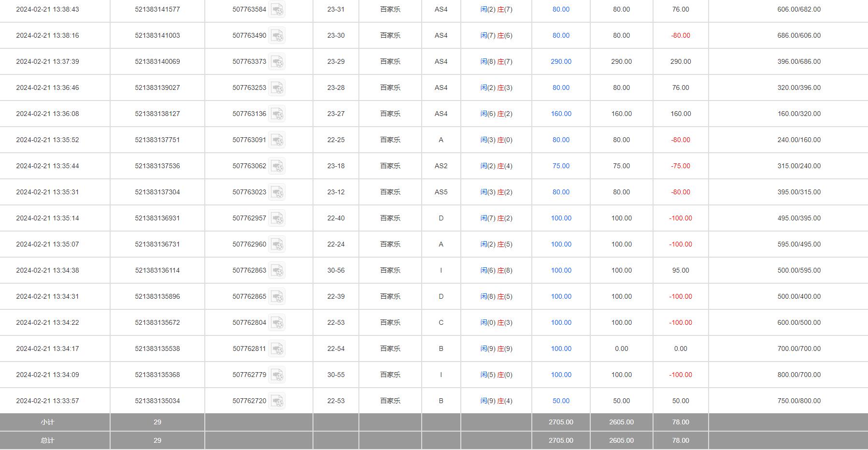Select balance value 240.00/160.00
Image resolution: width=868 pixels, height=450 pixels.
pos(799,140)
